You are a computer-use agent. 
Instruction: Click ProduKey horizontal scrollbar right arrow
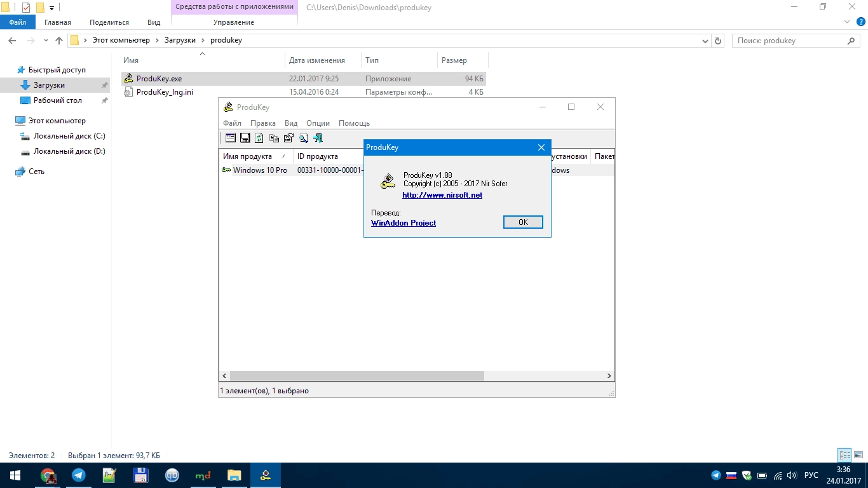point(609,376)
